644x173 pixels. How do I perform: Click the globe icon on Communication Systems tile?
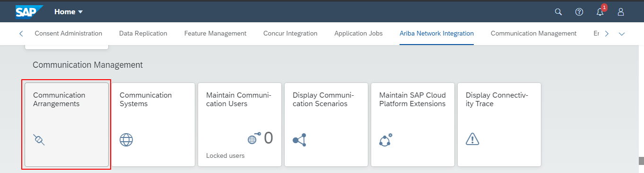126,139
